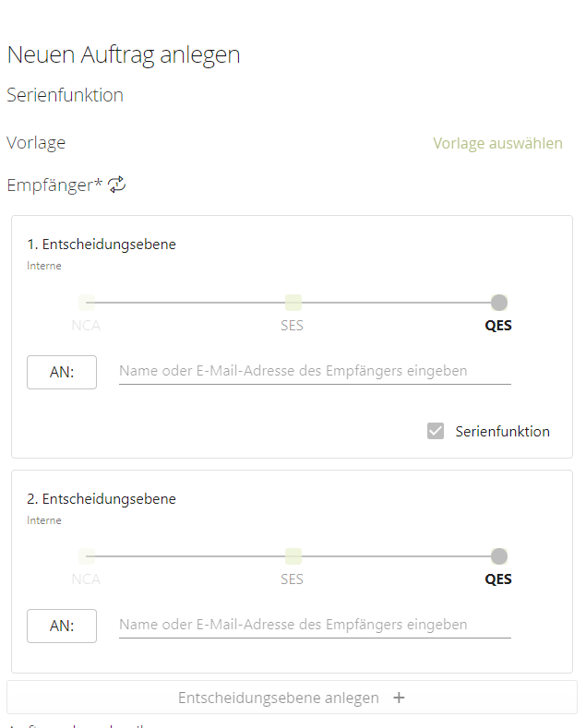
Task: Select QES point in 2. Entscheidungsebene
Action: (498, 556)
